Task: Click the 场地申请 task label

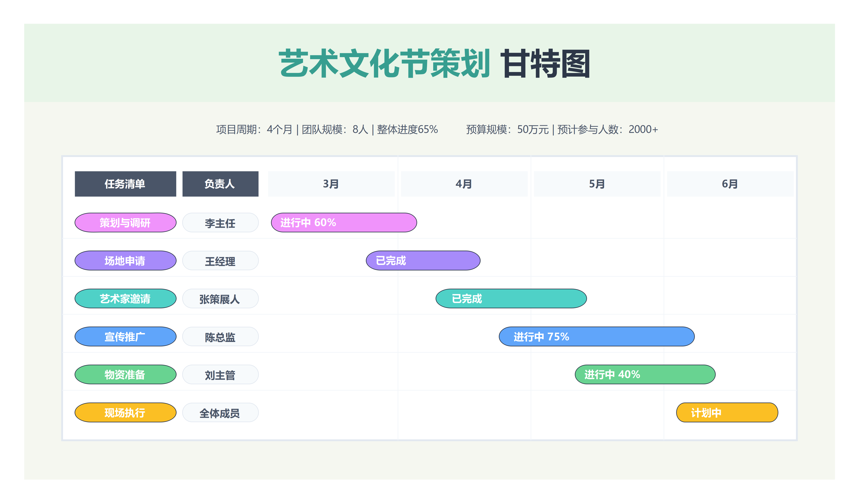Action: [125, 261]
